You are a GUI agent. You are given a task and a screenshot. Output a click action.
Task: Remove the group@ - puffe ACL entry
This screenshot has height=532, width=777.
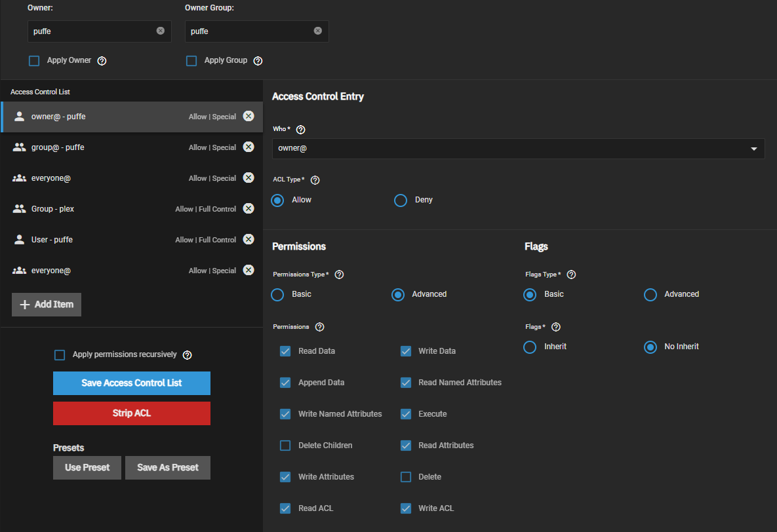coord(249,147)
